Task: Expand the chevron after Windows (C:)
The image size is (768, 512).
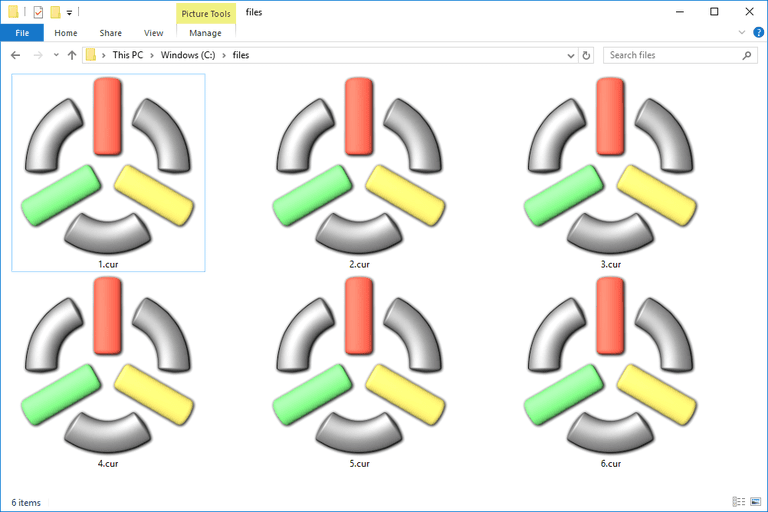Action: pyautogui.click(x=224, y=55)
